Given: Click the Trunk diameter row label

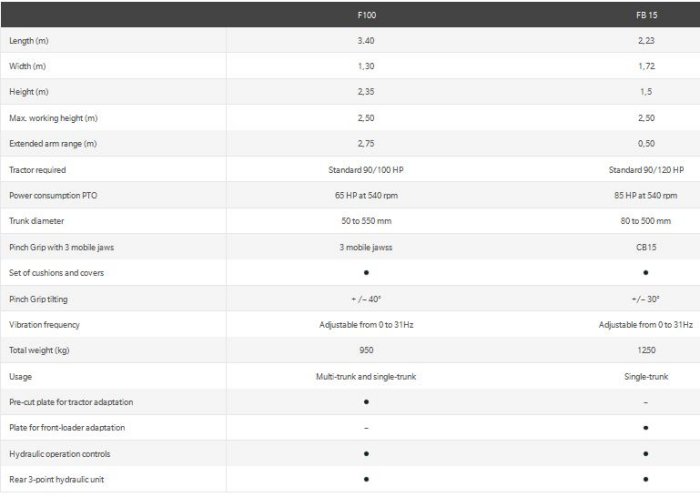Looking at the screenshot, I should pyautogui.click(x=36, y=221).
